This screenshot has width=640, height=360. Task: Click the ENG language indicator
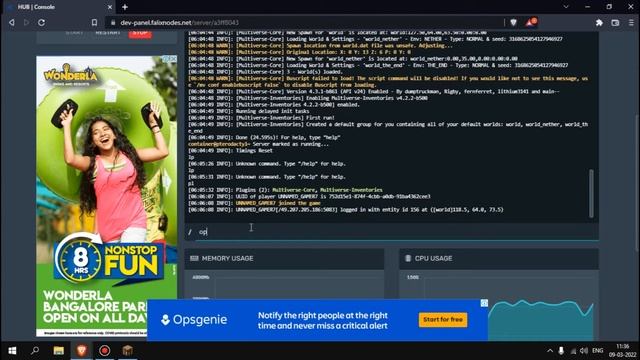pos(598,351)
